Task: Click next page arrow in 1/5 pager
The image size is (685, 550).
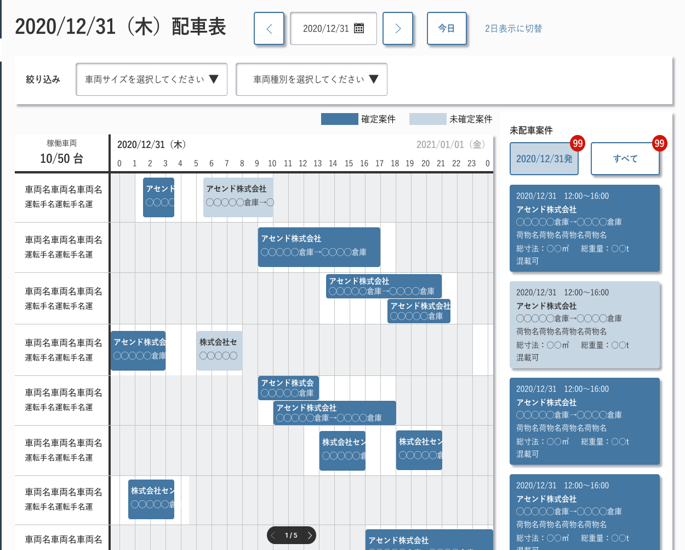Action: [x=309, y=536]
